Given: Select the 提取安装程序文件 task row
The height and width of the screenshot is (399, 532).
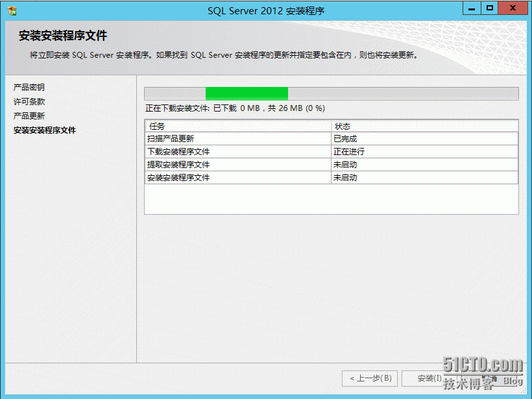Looking at the screenshot, I should [332, 165].
